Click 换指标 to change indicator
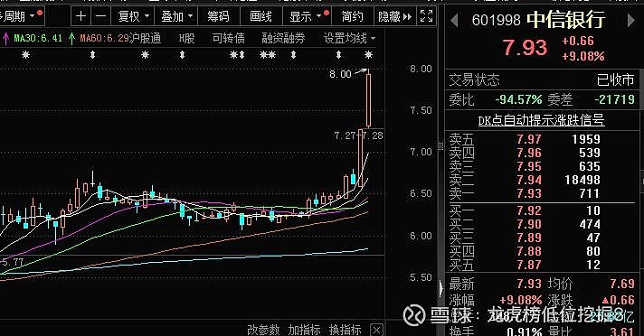644x336 pixels. pyautogui.click(x=345, y=330)
